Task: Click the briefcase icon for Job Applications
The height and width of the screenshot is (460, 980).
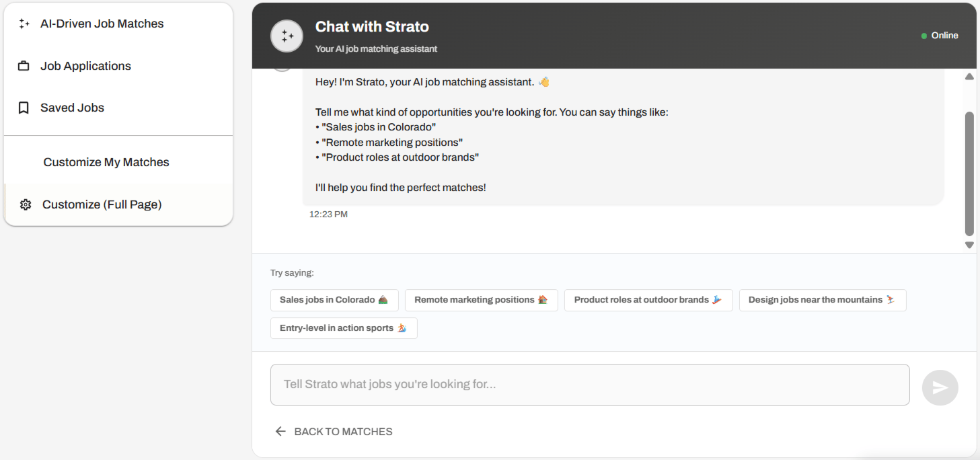Action: click(24, 66)
